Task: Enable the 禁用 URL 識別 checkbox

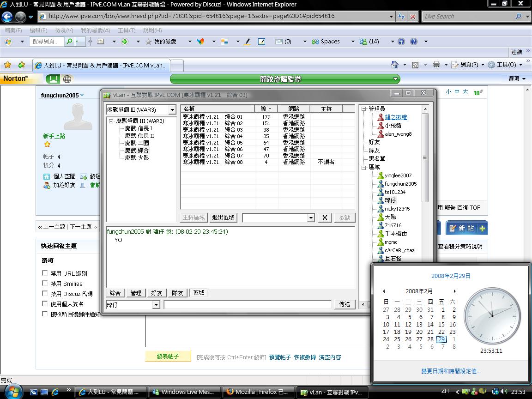Action: (x=45, y=273)
